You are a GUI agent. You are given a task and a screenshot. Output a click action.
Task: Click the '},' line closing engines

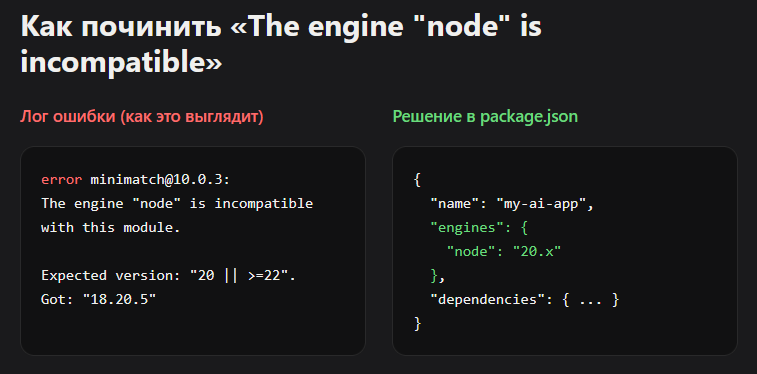pyautogui.click(x=438, y=276)
